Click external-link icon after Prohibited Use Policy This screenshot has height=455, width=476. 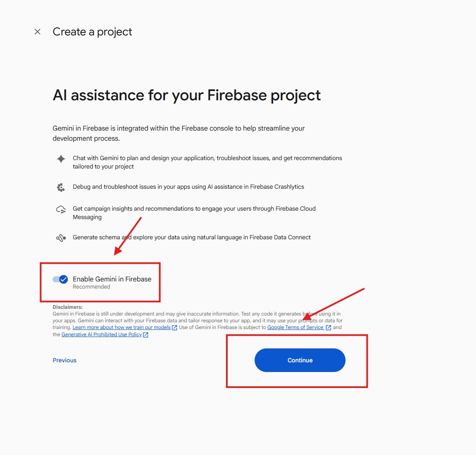[x=146, y=335]
